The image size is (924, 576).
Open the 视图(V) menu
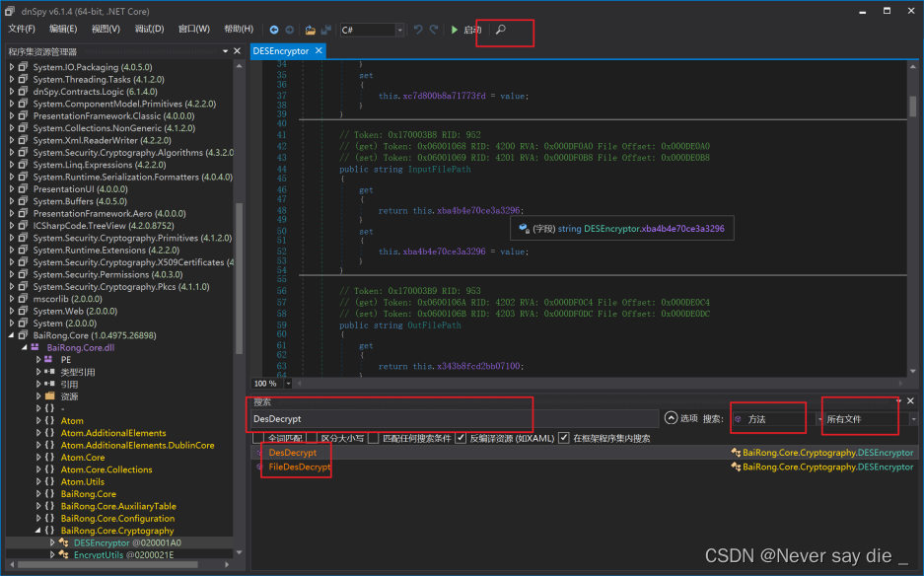click(x=106, y=29)
